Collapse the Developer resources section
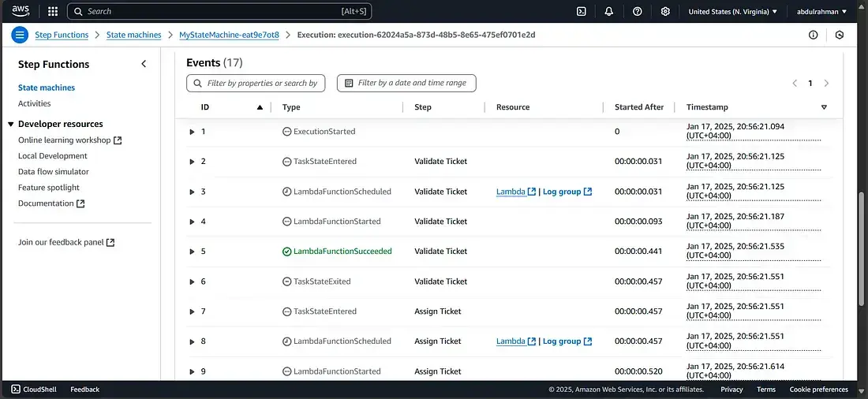This screenshot has height=399, width=868. click(11, 124)
